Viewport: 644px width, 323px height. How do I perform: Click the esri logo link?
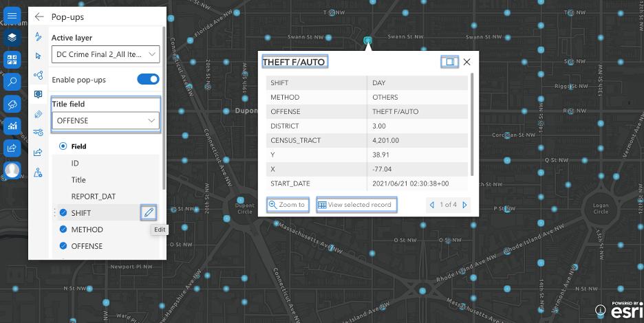[627, 311]
